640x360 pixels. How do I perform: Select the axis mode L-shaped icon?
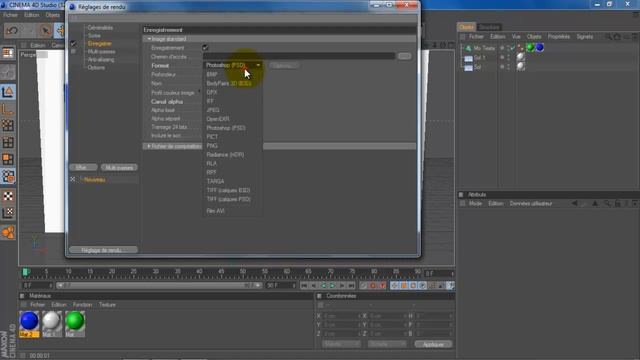tap(8, 109)
